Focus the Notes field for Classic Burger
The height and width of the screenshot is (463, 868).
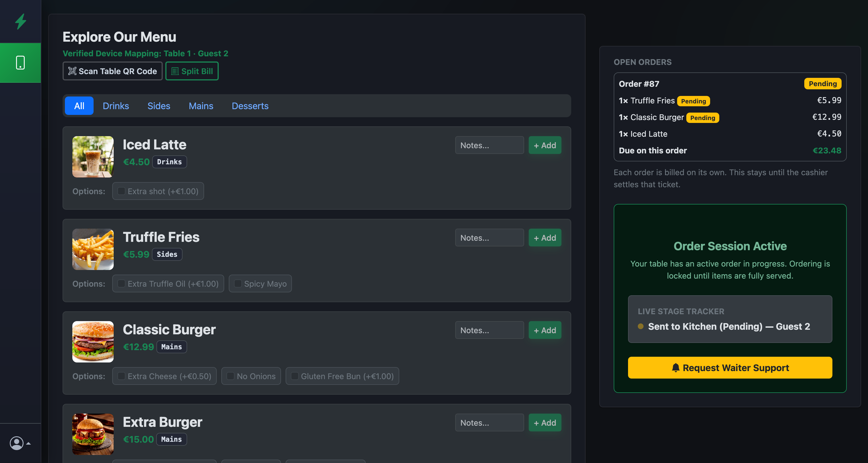[x=490, y=330]
